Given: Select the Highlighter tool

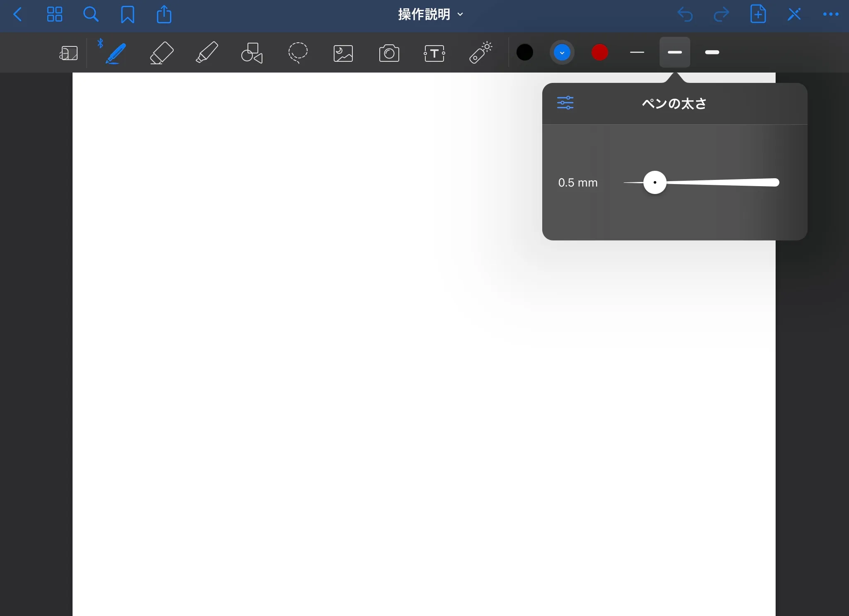Looking at the screenshot, I should (x=206, y=53).
